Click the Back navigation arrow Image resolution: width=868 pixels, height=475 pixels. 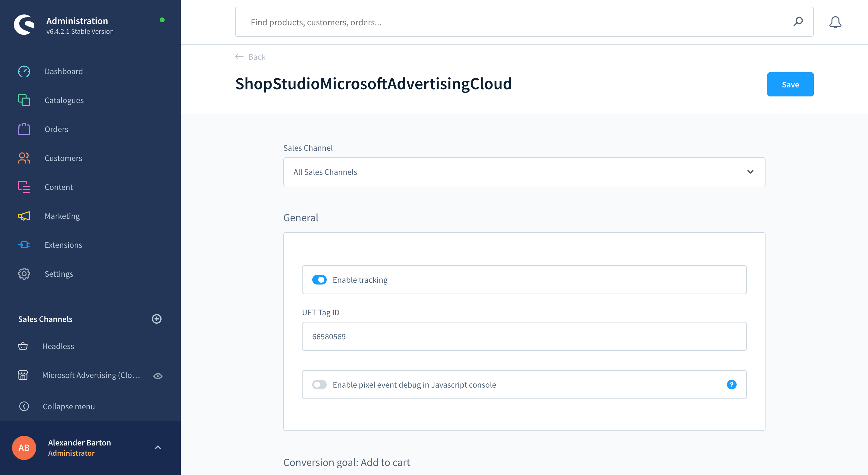pos(238,57)
